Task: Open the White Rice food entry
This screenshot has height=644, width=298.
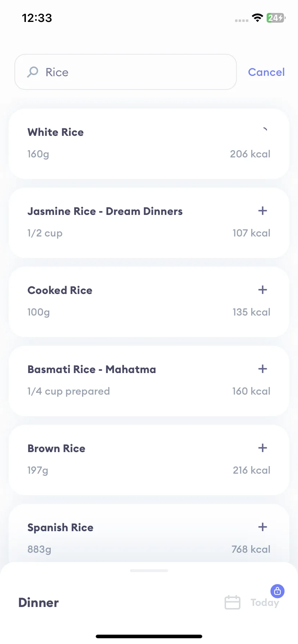Action: click(x=149, y=144)
